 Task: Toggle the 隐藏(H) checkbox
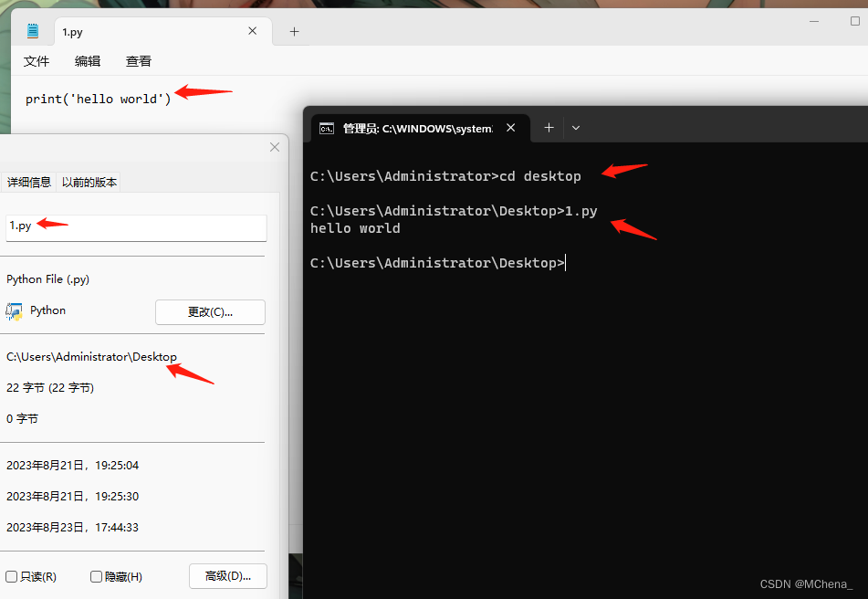[x=96, y=577]
